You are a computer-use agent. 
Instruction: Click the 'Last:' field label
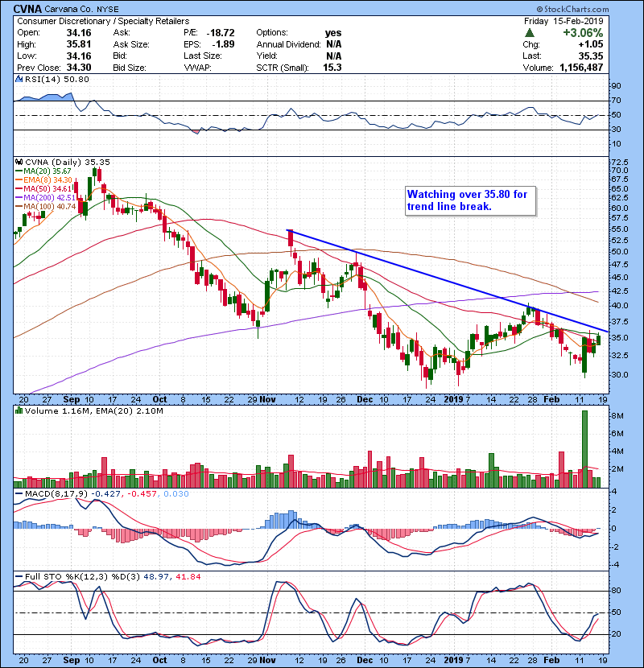point(532,56)
